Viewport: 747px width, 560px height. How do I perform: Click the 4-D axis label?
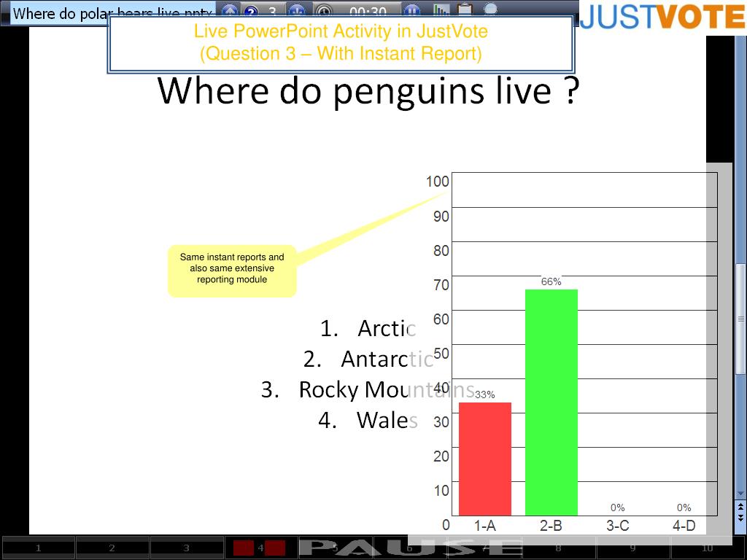point(684,525)
